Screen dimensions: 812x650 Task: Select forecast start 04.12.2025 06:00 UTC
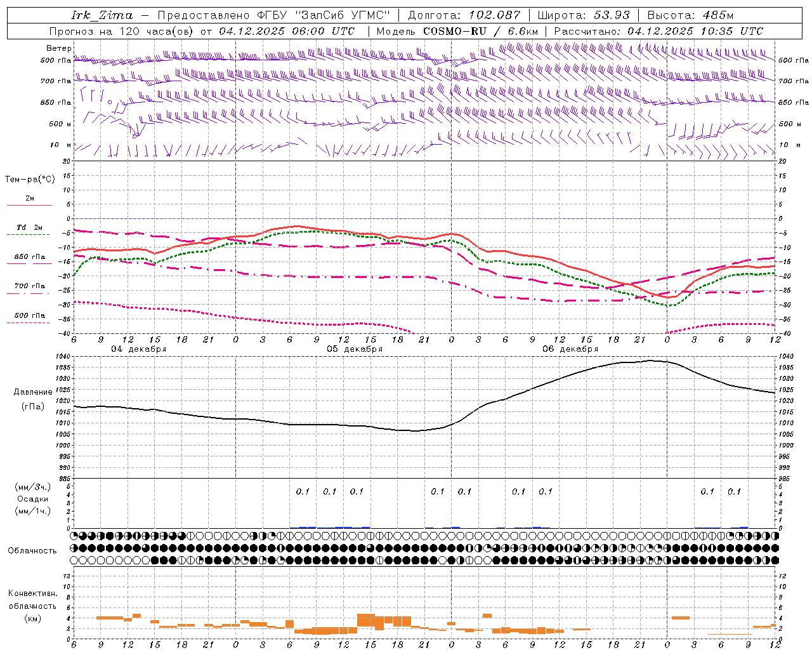(287, 31)
